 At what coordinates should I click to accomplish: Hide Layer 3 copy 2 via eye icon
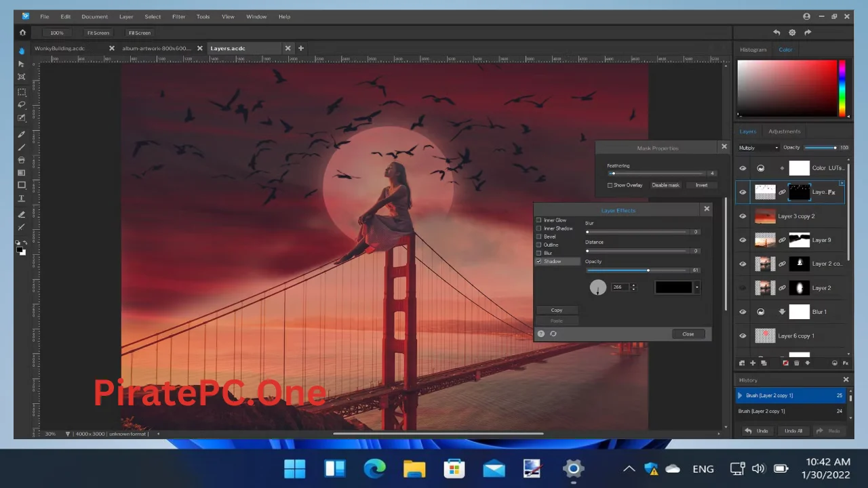(x=743, y=216)
